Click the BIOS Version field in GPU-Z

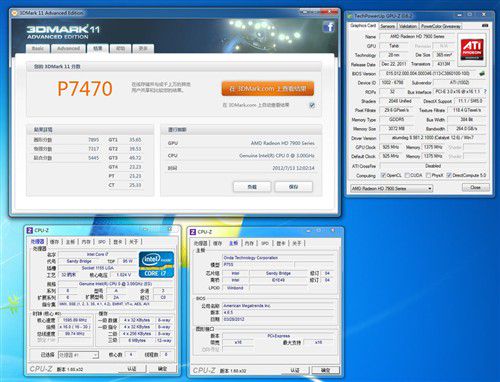pyautogui.click(x=428, y=74)
